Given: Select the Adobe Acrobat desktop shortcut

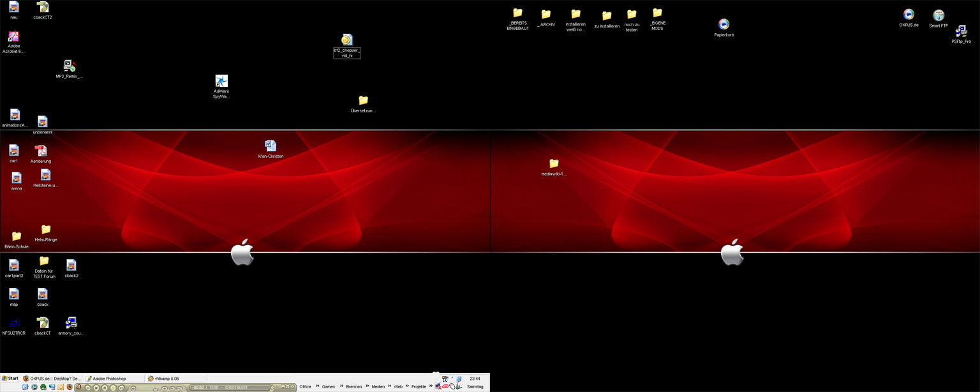Looking at the screenshot, I should [13, 37].
